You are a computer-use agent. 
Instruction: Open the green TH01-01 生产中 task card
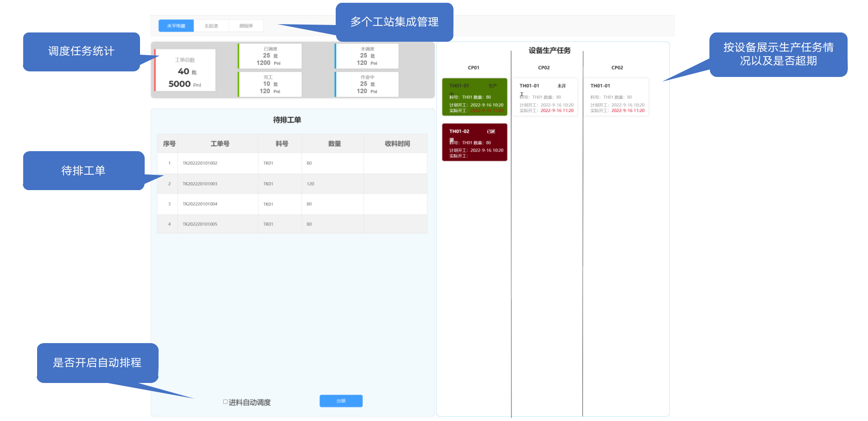click(x=474, y=97)
